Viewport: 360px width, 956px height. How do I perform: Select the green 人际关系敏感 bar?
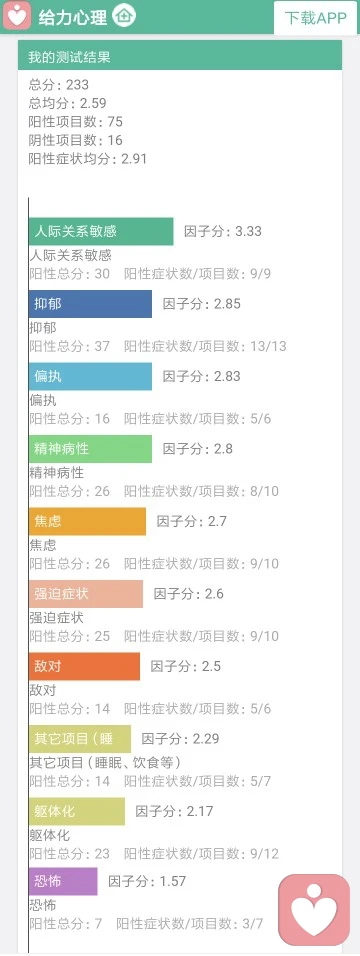[x=101, y=231]
